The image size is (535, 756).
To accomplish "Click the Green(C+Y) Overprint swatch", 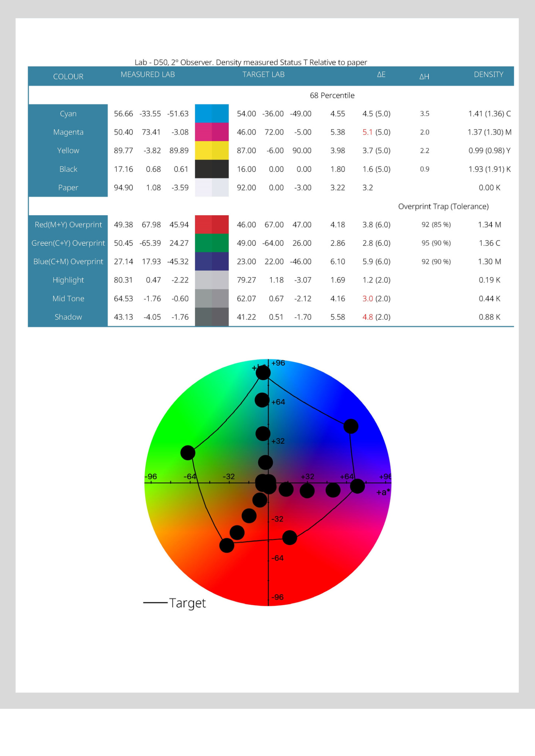I will [212, 243].
